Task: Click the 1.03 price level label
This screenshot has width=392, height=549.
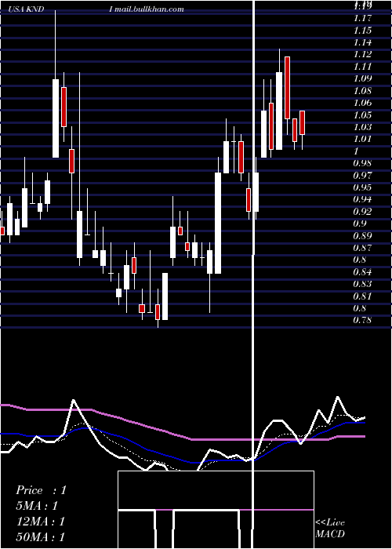Action: (x=362, y=127)
